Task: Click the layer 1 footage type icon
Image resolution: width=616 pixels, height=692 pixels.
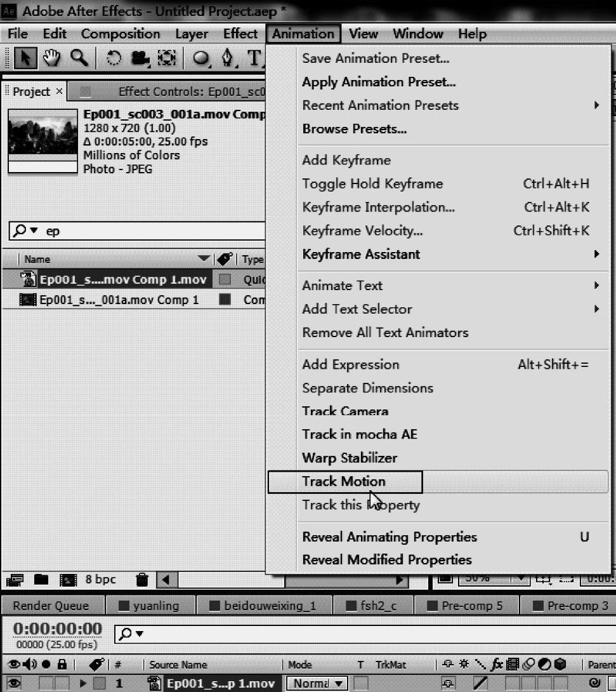Action: point(154,683)
